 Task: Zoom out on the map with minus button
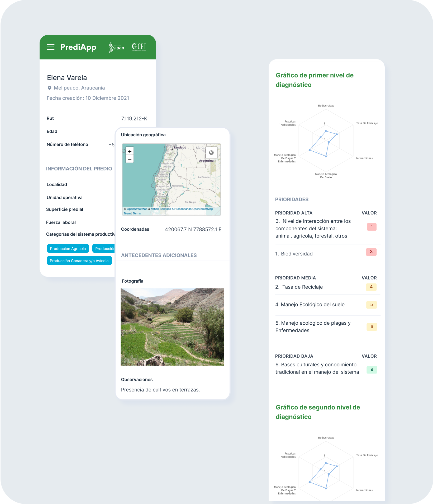[x=130, y=159]
